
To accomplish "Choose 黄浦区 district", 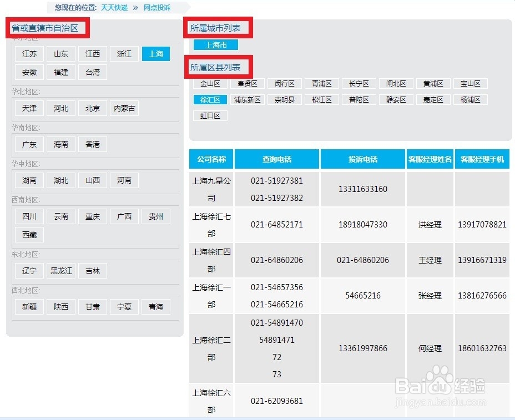I will pos(433,84).
